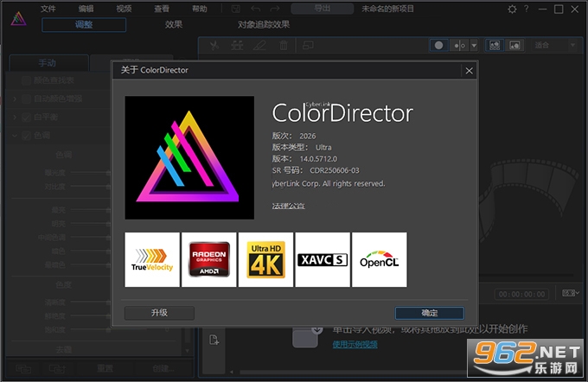Expand the 自动颜色增强 section
The image size is (588, 382).
[x=15, y=99]
